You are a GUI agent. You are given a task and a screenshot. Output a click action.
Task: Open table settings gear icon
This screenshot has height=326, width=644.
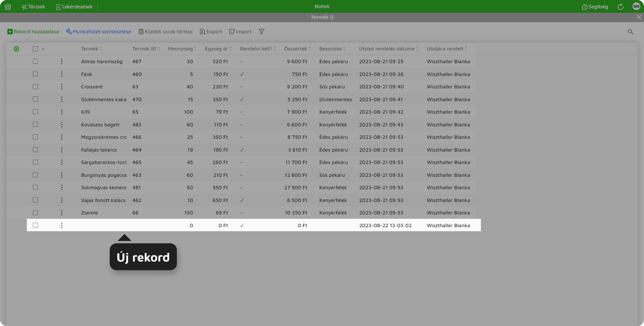(16, 49)
